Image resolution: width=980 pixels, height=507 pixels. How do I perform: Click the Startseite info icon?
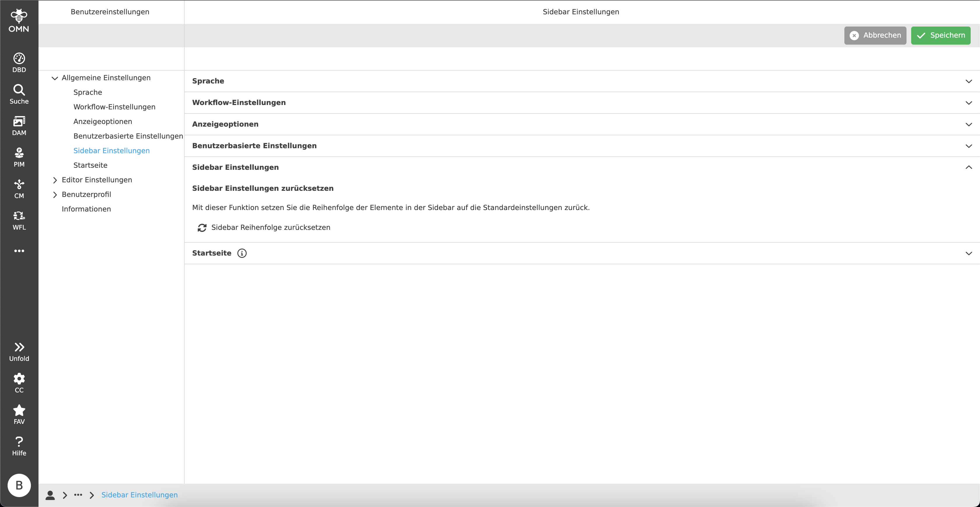coord(242,253)
